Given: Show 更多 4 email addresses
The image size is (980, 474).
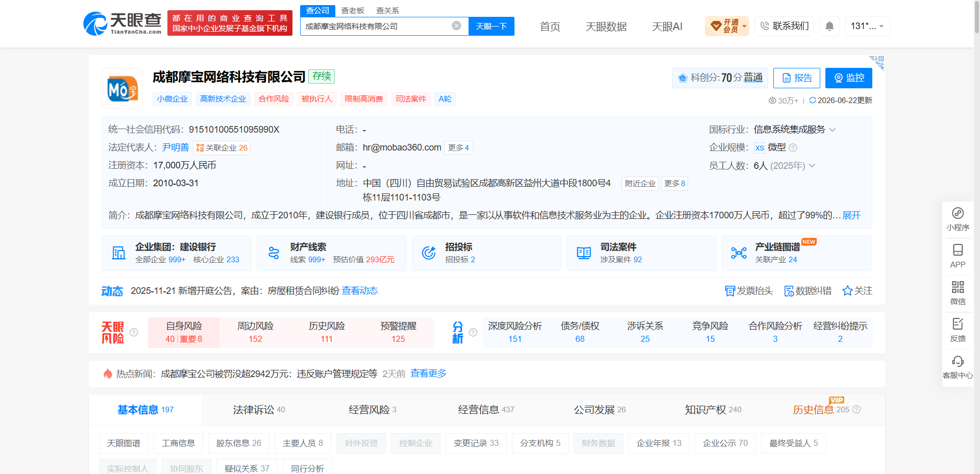Looking at the screenshot, I should (x=458, y=147).
